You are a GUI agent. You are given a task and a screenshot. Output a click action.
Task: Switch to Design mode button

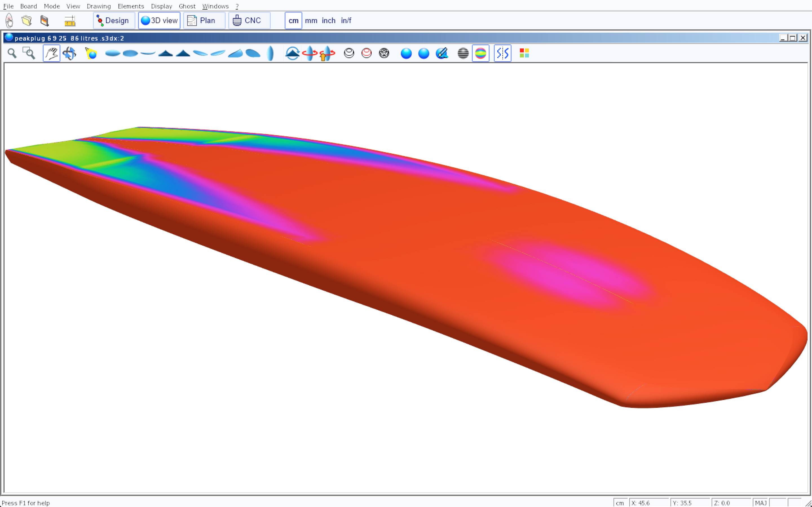(x=114, y=21)
